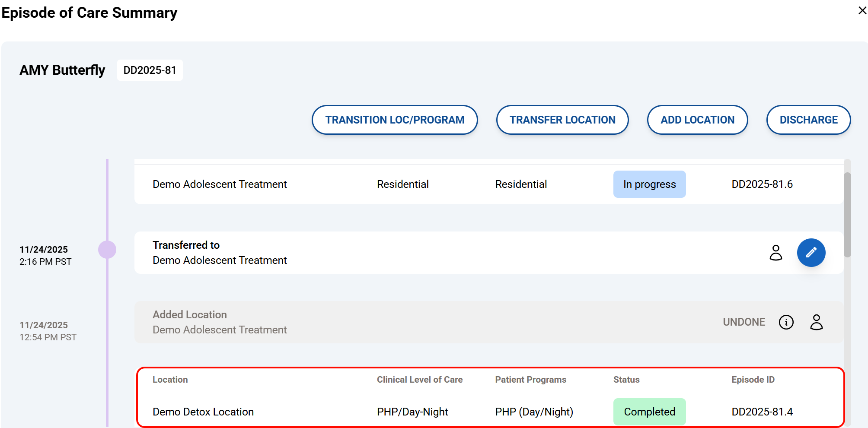
Task: Click user icon on Transferred to row
Action: [776, 253]
